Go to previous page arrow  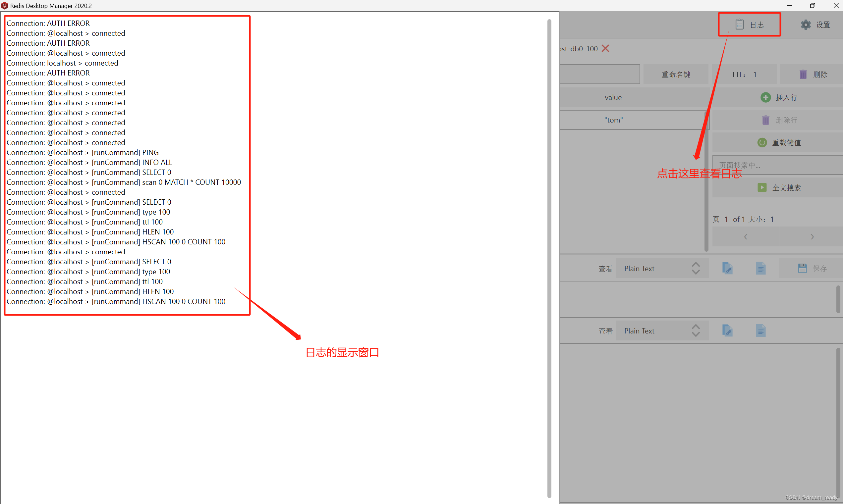[745, 237]
